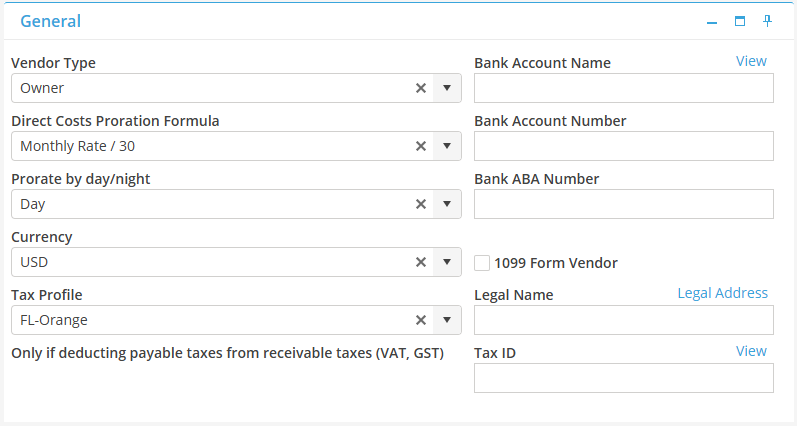This screenshot has width=797, height=426.
Task: Open the Tax Profile dropdown arrow
Action: click(x=447, y=320)
